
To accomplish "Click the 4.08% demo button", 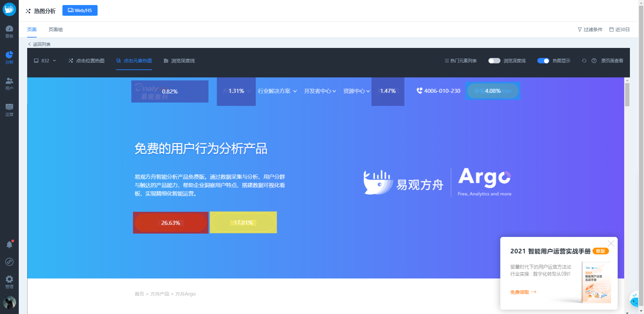I will pyautogui.click(x=493, y=91).
